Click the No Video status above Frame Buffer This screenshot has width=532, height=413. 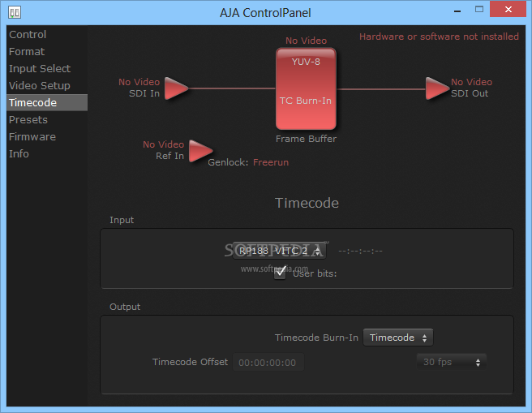[306, 41]
